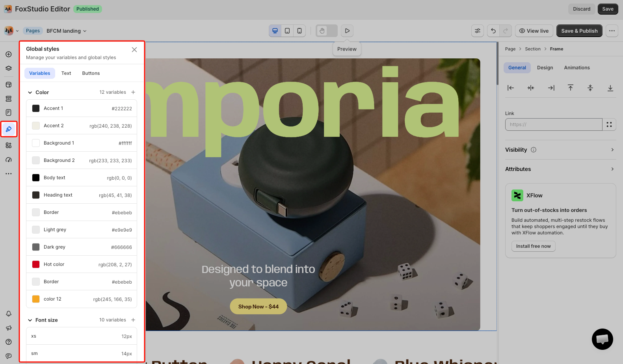Open the live chat bubble

603,339
